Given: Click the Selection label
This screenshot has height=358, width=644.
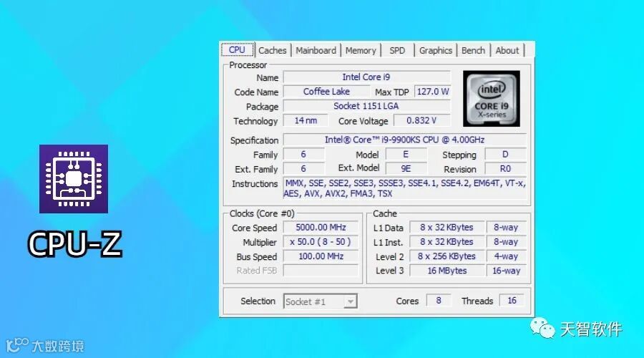Looking at the screenshot, I should pyautogui.click(x=258, y=301).
